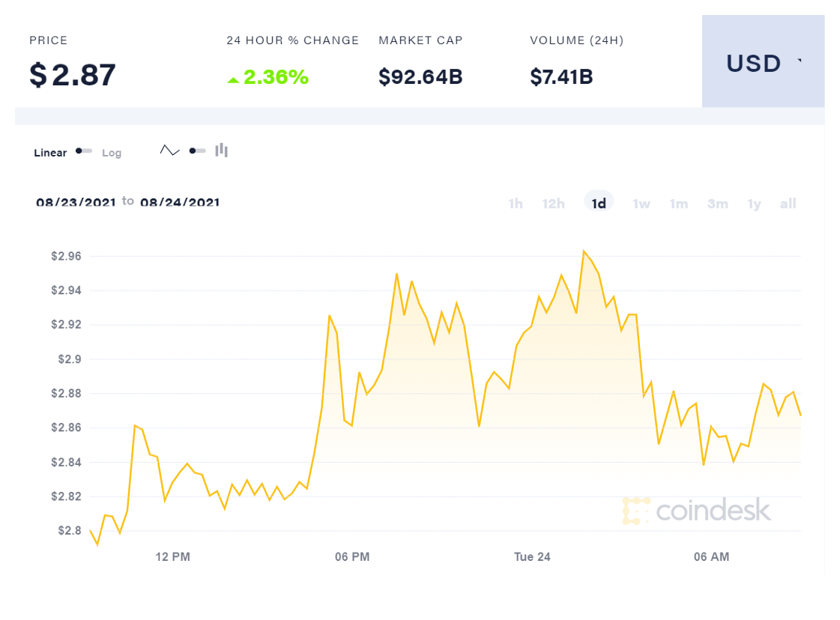Switch to the 12h time range

pyautogui.click(x=553, y=204)
